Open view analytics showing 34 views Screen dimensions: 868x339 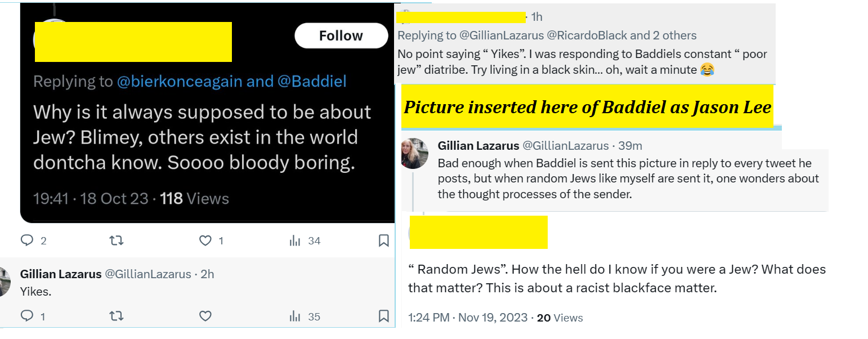point(295,241)
